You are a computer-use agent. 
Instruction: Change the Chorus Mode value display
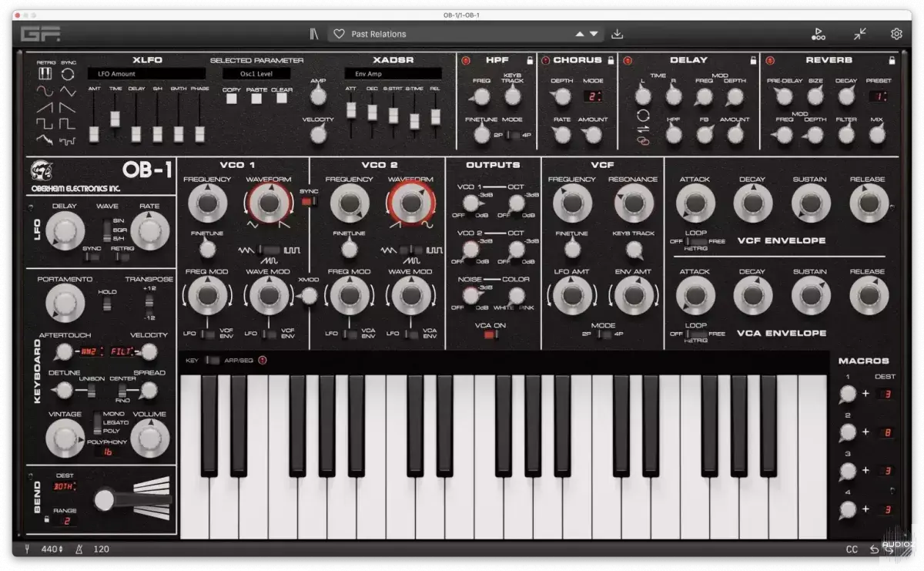tap(593, 96)
